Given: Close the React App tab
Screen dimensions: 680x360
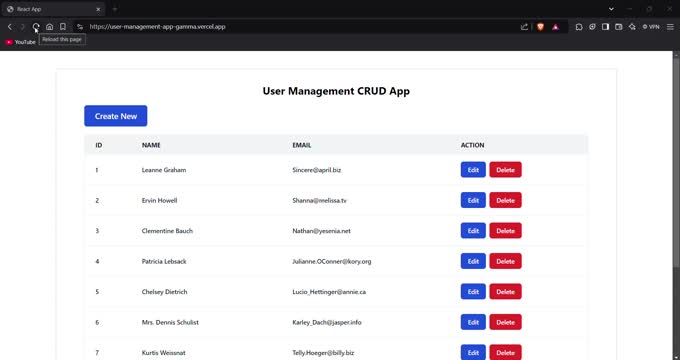Looking at the screenshot, I should (98, 9).
